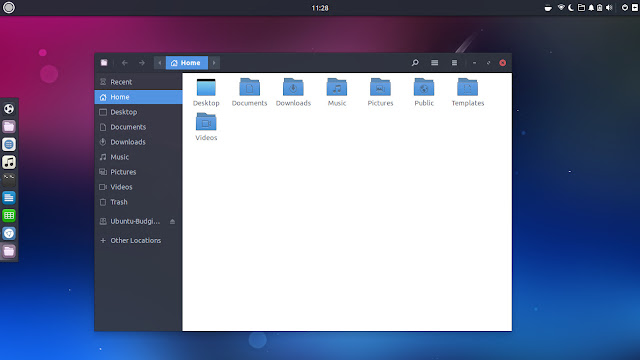
Task: Click the Home path bar button
Action: coord(187,63)
